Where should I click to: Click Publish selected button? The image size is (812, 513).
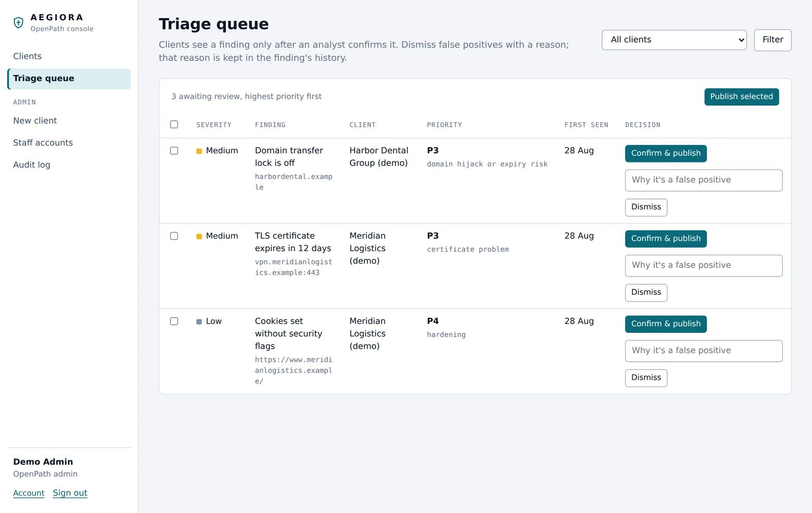(x=741, y=97)
